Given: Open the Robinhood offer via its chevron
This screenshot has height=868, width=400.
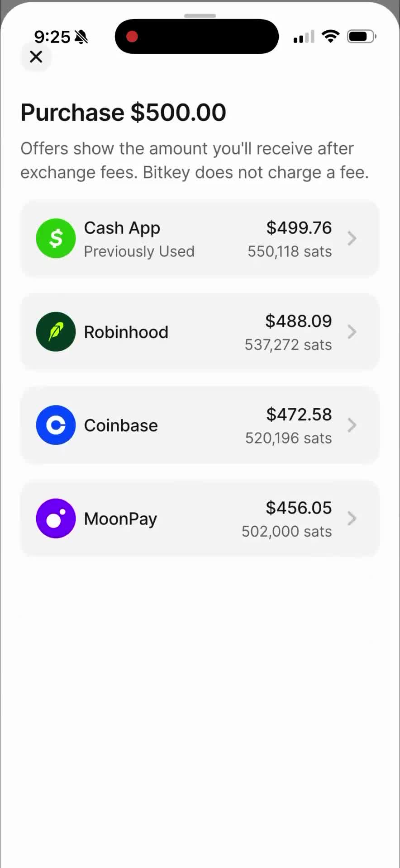Looking at the screenshot, I should (x=352, y=331).
